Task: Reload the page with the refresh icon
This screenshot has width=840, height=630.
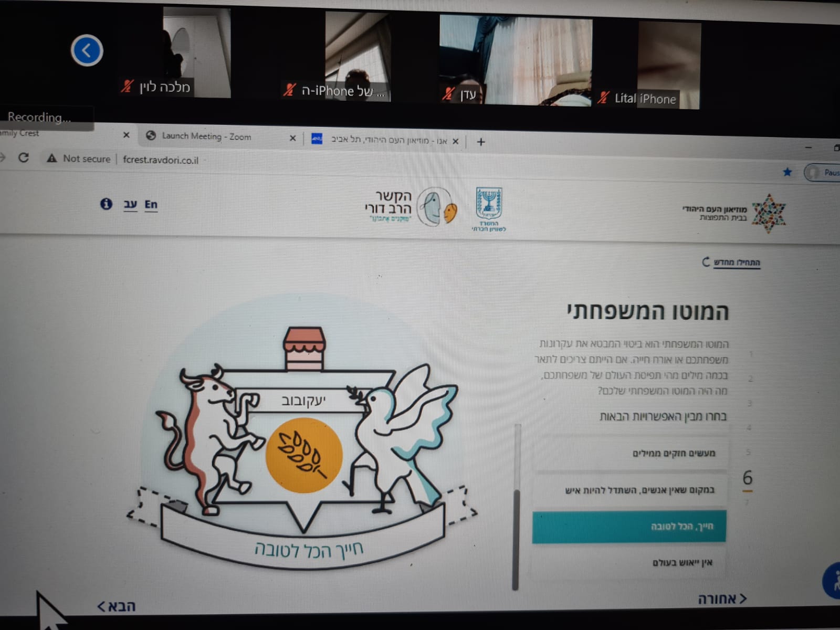Action: [24, 157]
